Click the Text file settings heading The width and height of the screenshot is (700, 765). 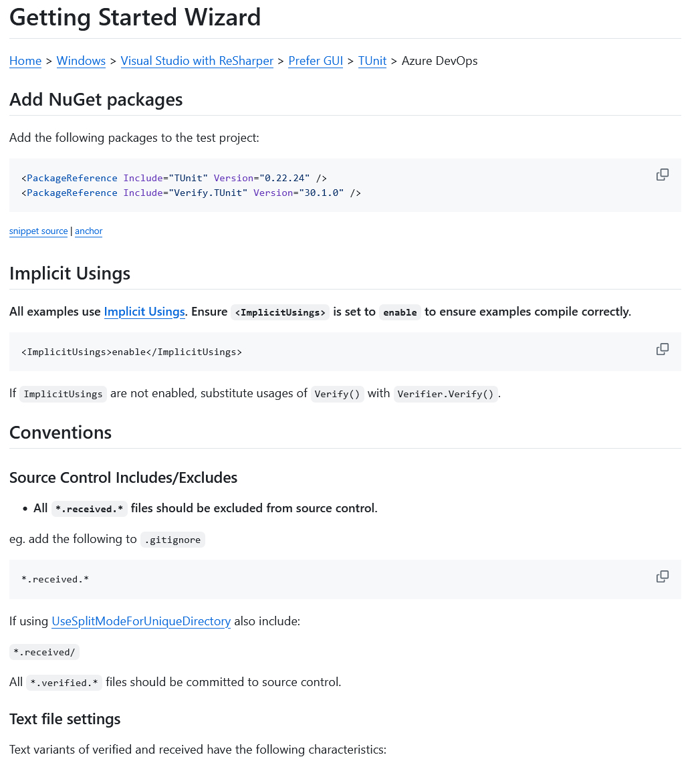pos(65,719)
